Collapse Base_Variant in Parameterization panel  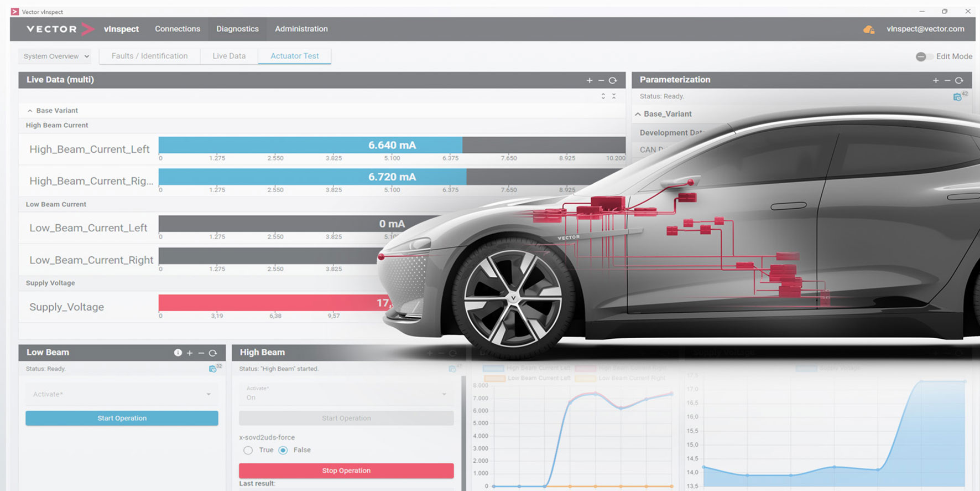point(638,114)
